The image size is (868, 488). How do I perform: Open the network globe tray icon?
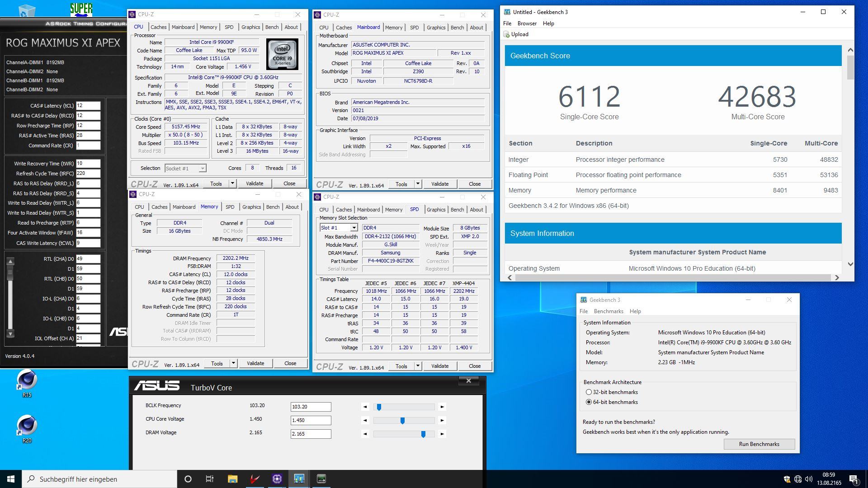pyautogui.click(x=798, y=479)
